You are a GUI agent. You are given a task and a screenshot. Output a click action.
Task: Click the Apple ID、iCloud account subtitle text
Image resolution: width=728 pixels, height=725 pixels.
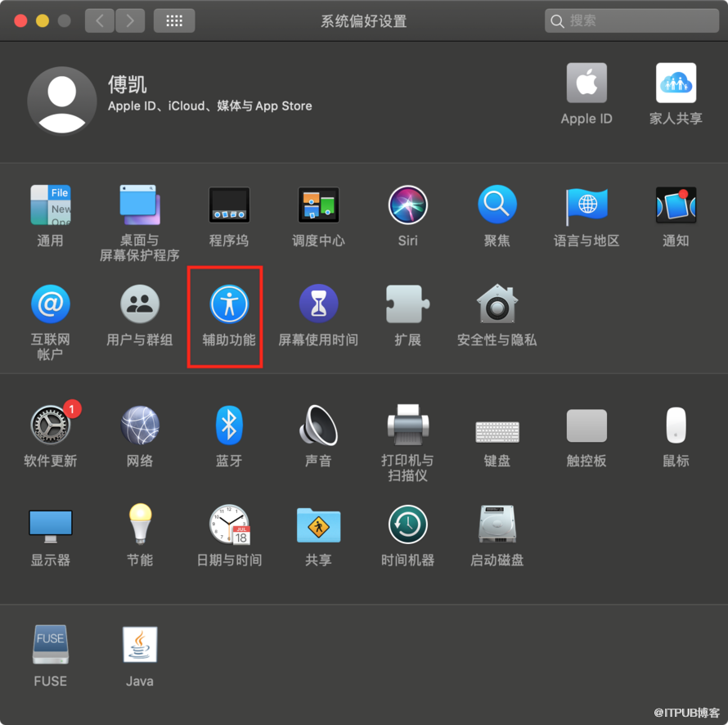tap(210, 106)
